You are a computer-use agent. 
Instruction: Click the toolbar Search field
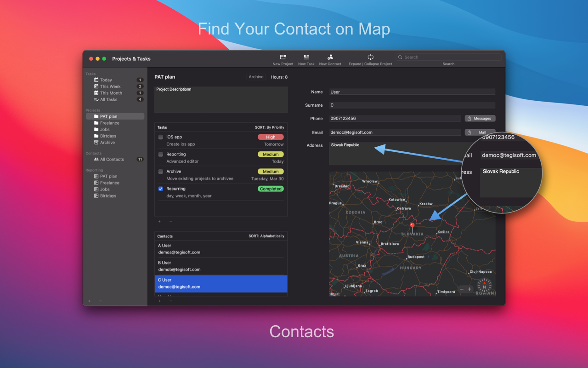click(448, 57)
